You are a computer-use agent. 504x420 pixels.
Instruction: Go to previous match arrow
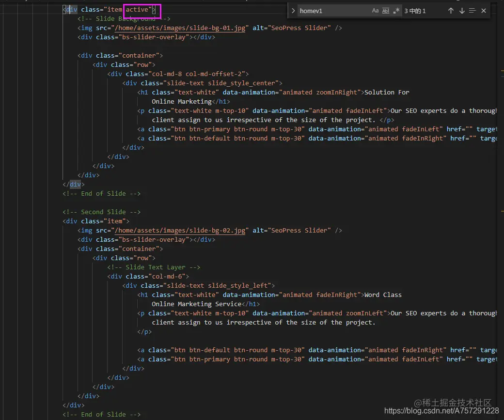451,11
